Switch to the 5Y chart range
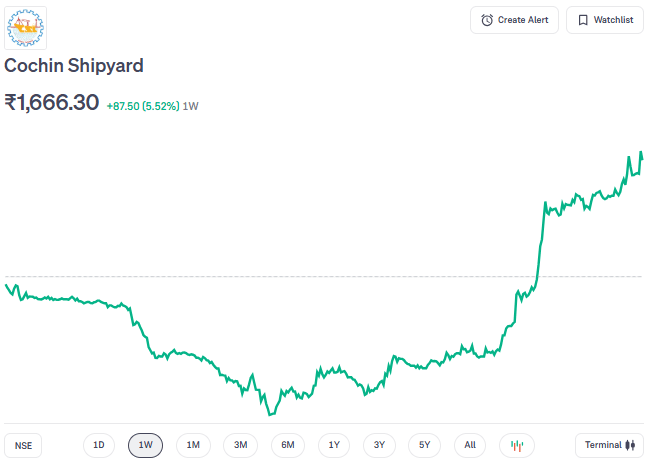Image resolution: width=653 pixels, height=470 pixels. pyautogui.click(x=424, y=445)
